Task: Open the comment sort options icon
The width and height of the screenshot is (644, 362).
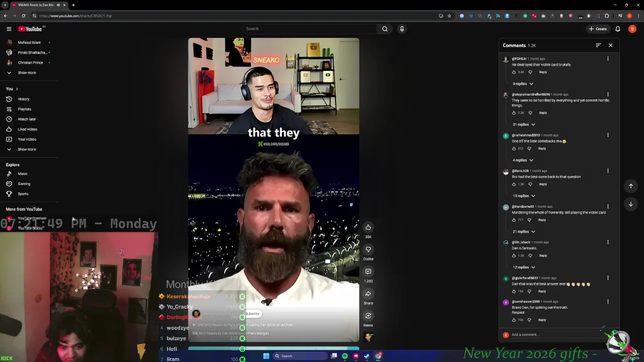Action: [x=598, y=45]
